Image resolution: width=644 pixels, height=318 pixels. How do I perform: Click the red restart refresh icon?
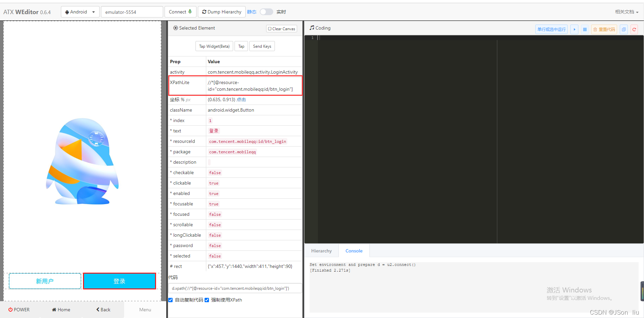pyautogui.click(x=634, y=29)
